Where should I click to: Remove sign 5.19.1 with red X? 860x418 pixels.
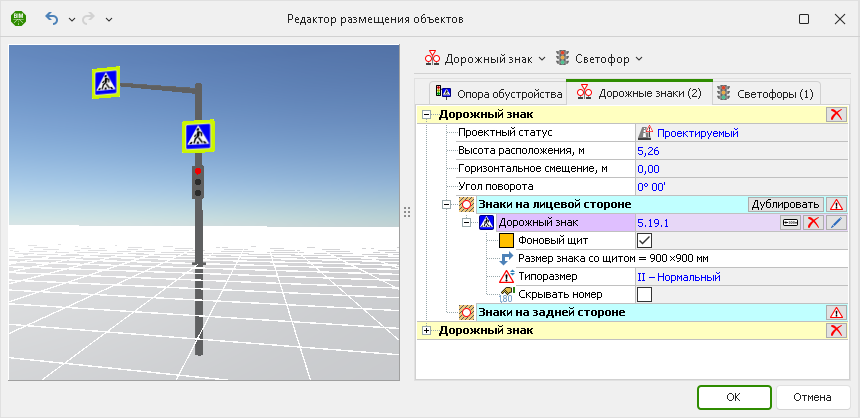814,222
